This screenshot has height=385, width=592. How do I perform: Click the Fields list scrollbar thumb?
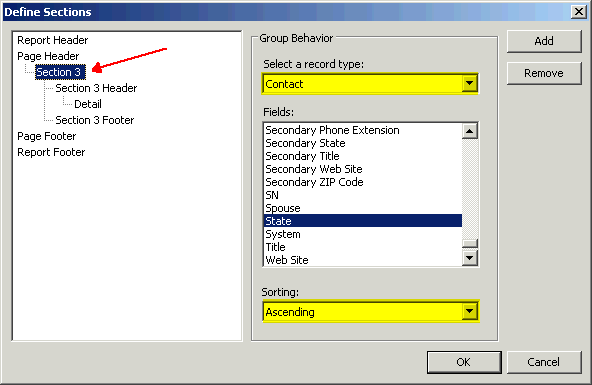470,243
